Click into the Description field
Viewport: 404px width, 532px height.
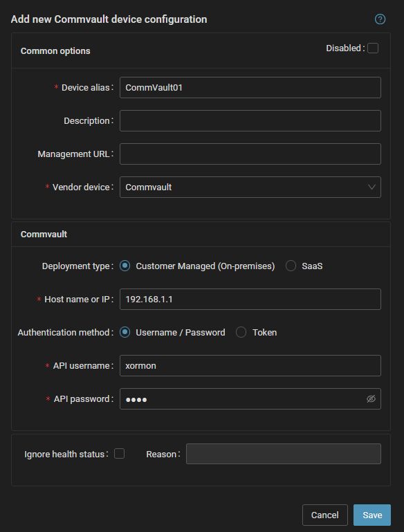(250, 121)
